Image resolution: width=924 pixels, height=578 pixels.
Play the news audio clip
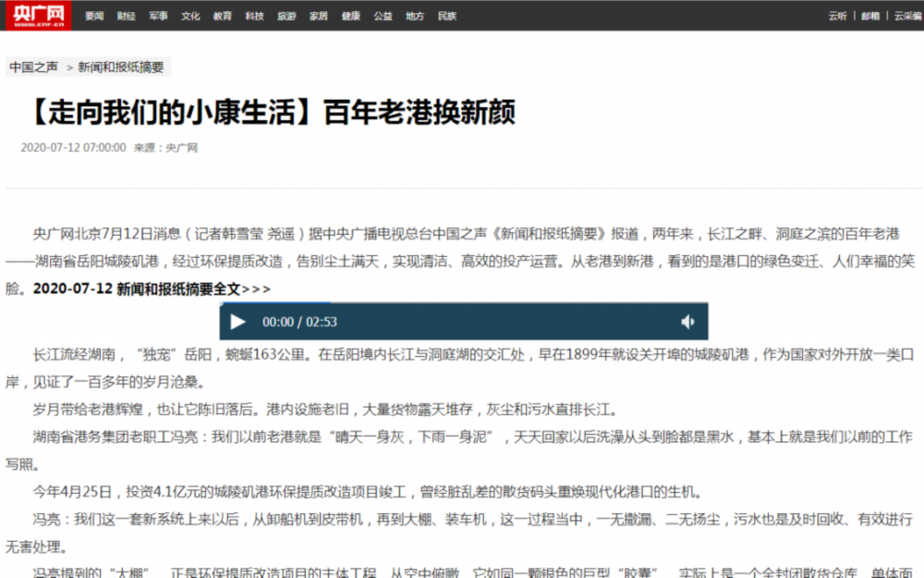coord(237,322)
